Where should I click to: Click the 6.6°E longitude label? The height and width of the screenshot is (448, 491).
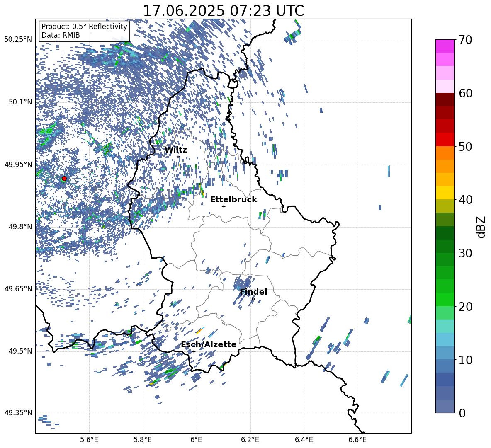(x=357, y=440)
